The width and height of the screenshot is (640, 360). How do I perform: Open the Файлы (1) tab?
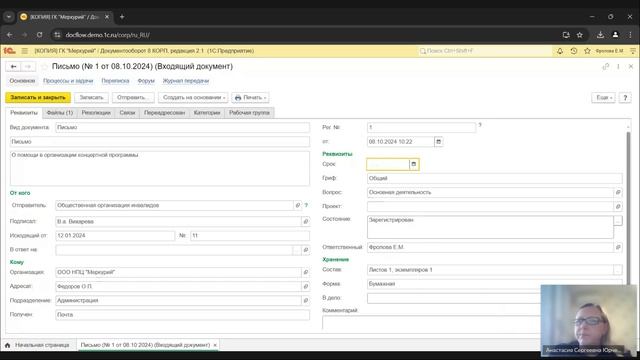(60, 113)
